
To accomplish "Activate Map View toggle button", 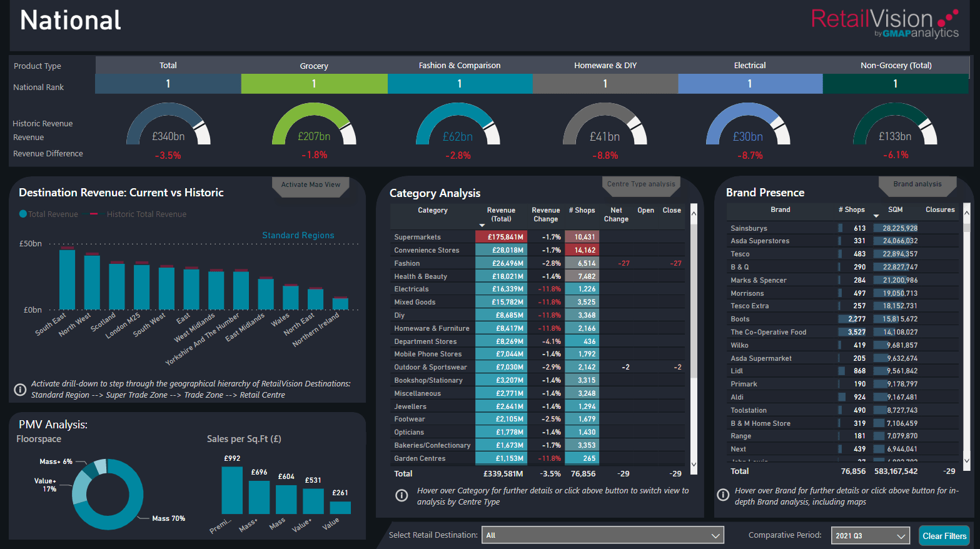I will 311,186.
